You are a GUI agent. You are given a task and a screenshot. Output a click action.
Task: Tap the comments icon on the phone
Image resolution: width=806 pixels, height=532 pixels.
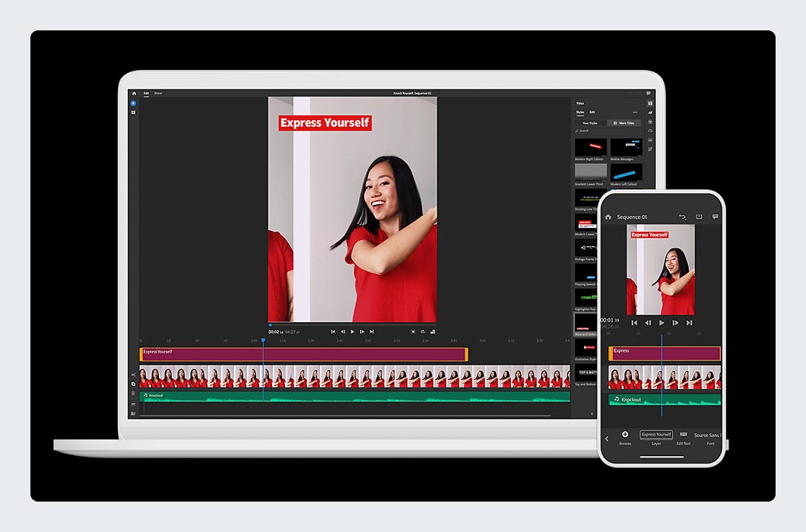[715, 217]
